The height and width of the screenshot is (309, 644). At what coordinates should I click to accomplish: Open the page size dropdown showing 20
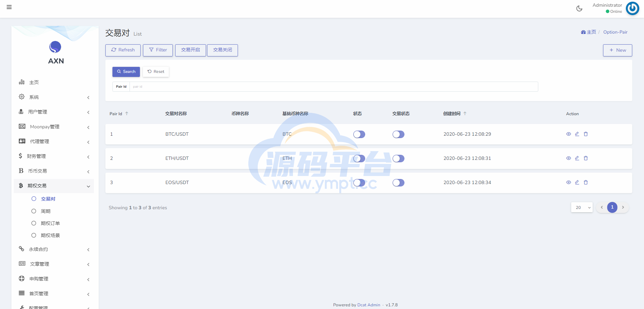(x=582, y=208)
